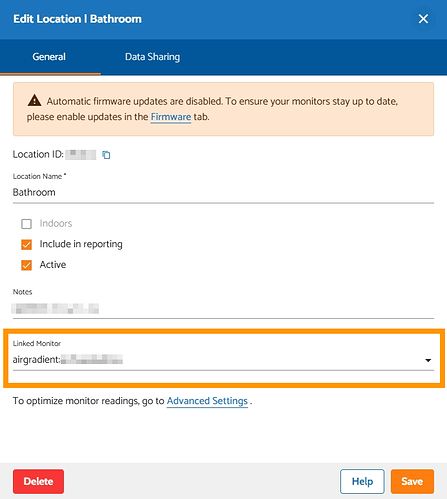This screenshot has height=499, width=447.
Task: Close the Edit Location dialog
Action: coord(423,19)
